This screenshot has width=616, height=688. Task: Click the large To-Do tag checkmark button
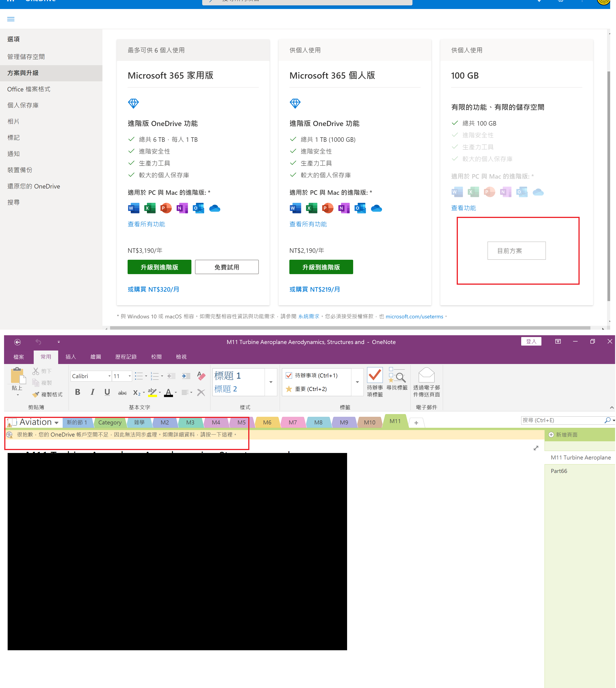coord(375,375)
